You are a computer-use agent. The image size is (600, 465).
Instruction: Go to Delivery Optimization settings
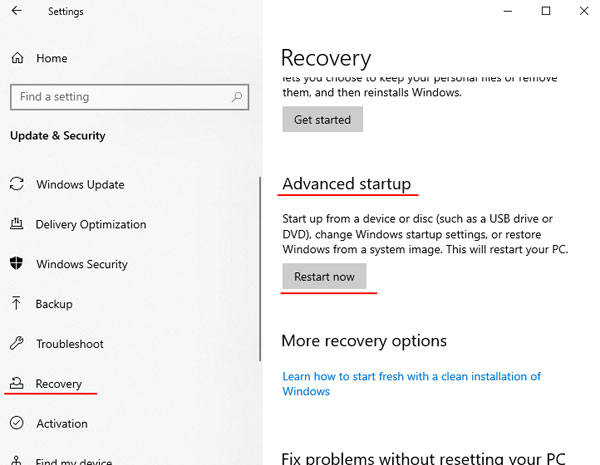click(91, 224)
